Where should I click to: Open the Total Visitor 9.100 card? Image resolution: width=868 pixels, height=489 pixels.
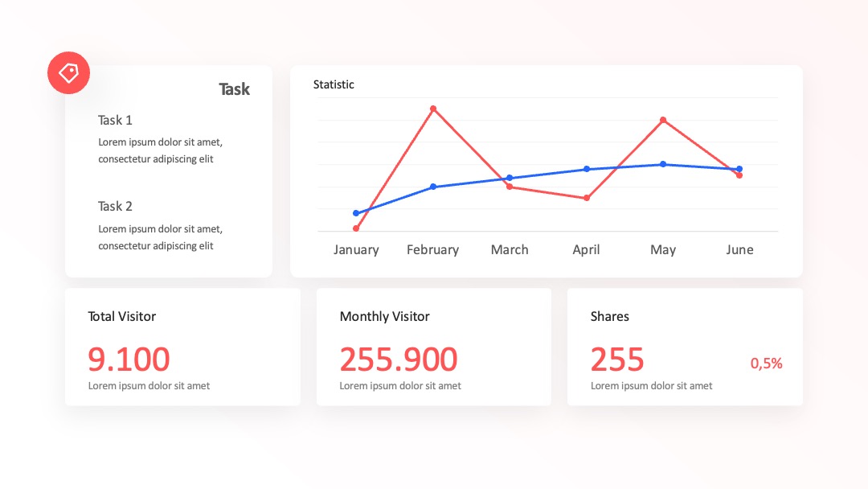[182, 347]
